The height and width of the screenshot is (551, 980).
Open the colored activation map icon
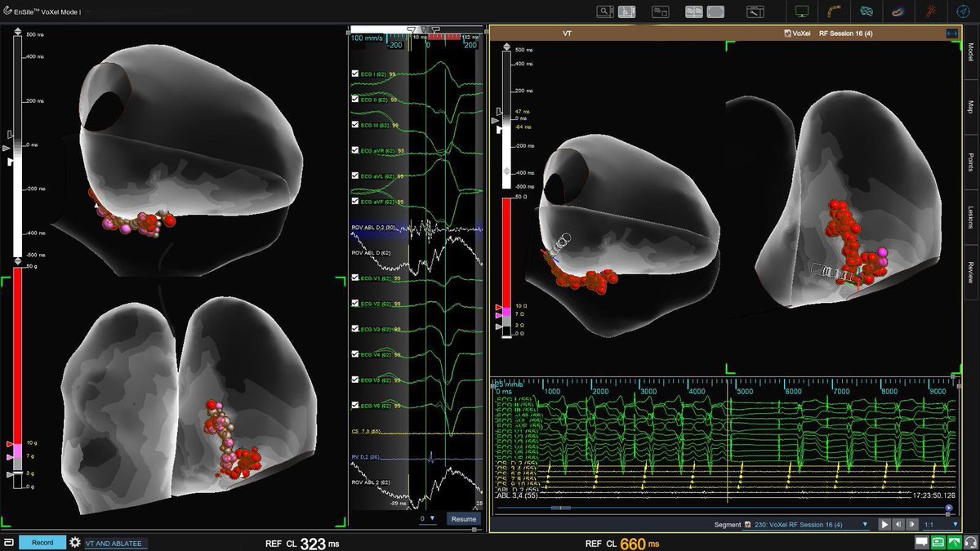coord(898,11)
